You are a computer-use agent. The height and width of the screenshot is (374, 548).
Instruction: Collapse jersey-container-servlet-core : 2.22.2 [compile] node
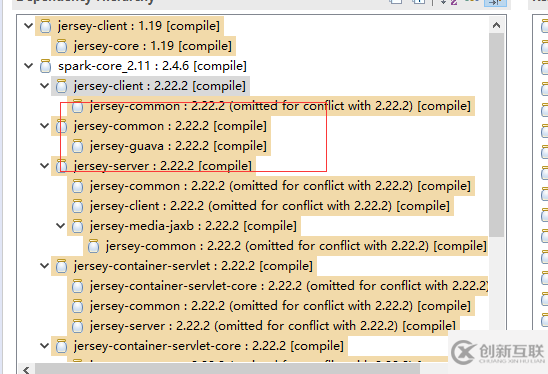pyautogui.click(x=44, y=346)
